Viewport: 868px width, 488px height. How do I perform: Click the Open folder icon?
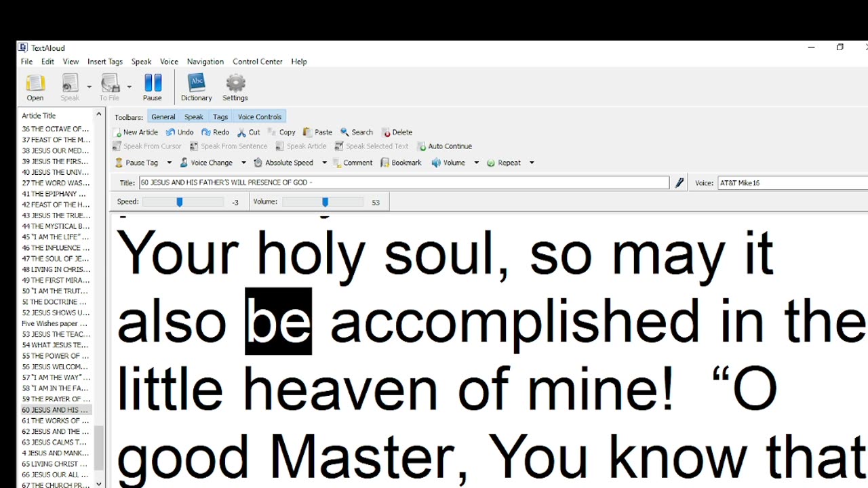[x=35, y=88]
